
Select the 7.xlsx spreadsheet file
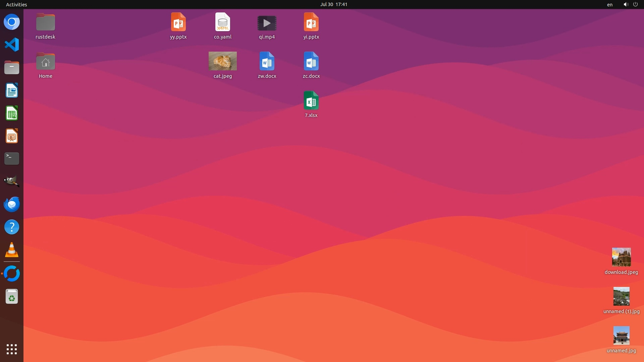click(311, 101)
